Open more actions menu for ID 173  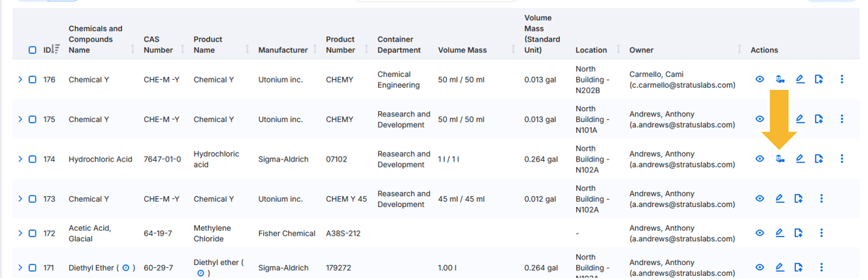pos(821,199)
